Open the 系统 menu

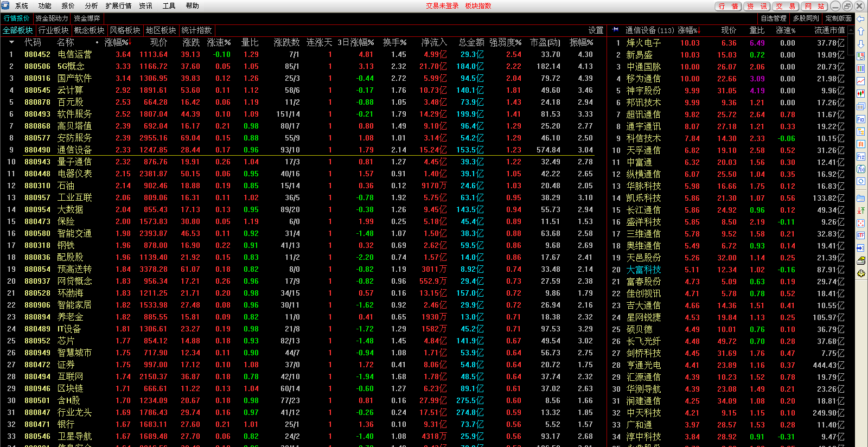(22, 6)
